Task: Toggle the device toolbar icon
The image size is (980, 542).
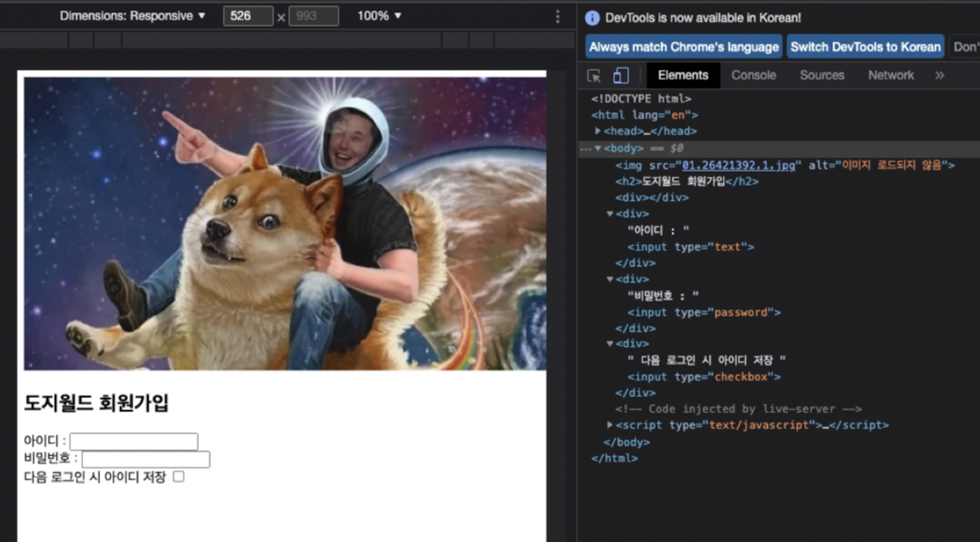Action: point(620,76)
